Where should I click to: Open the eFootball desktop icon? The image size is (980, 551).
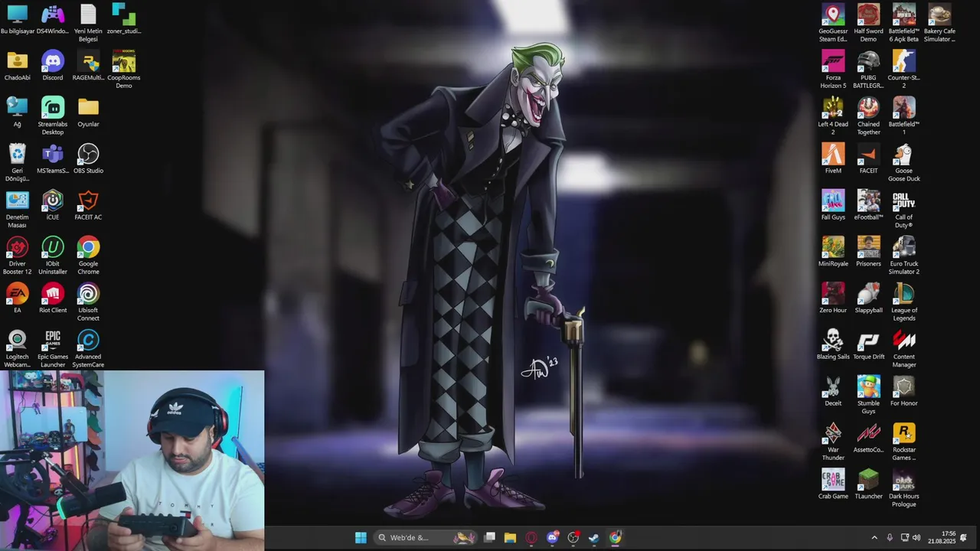coord(868,206)
